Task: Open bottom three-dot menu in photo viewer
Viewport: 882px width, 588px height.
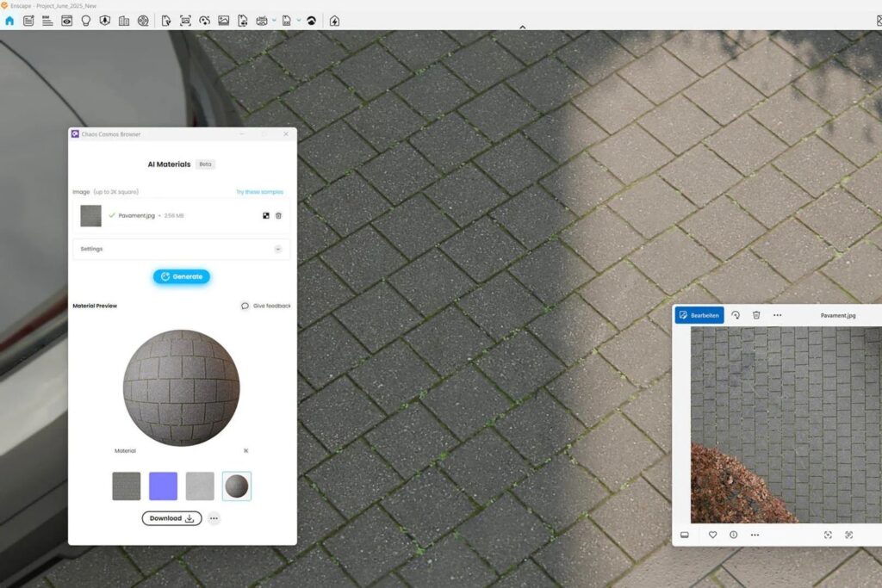Action: click(x=755, y=535)
